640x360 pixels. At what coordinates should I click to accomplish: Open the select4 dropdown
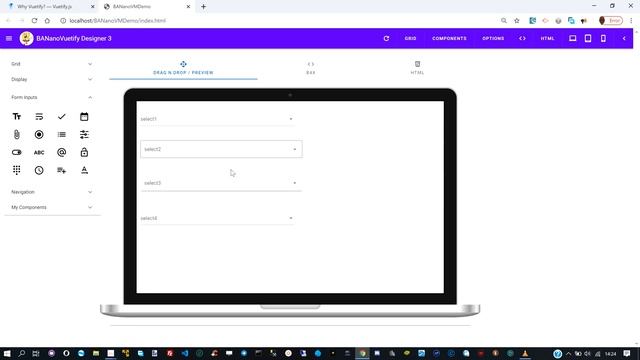(x=217, y=218)
